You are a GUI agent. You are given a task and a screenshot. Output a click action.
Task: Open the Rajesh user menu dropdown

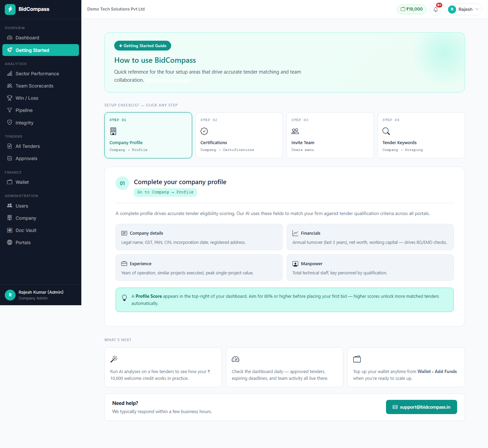(x=463, y=9)
